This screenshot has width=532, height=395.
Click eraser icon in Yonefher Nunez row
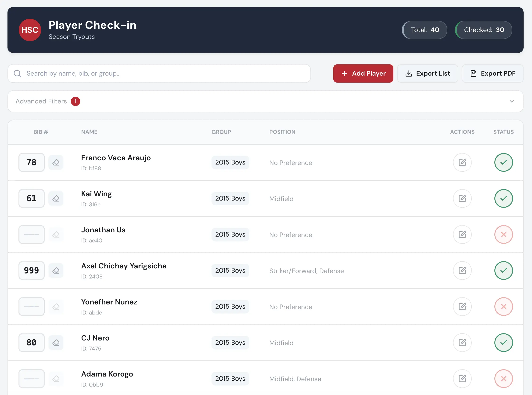(56, 307)
